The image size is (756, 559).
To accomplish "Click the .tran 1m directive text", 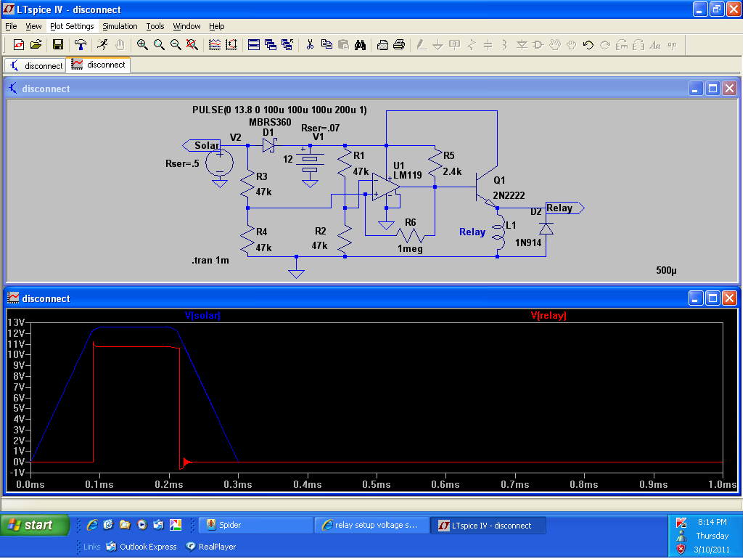I will (210, 261).
